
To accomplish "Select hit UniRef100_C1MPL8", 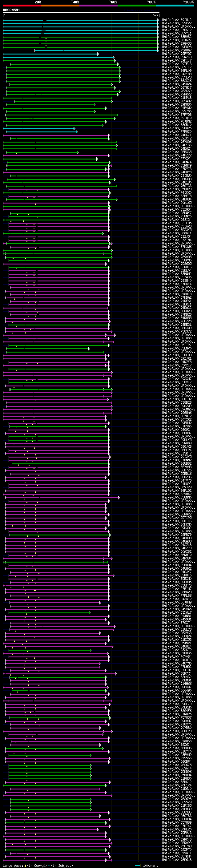I will click(x=177, y=98).
